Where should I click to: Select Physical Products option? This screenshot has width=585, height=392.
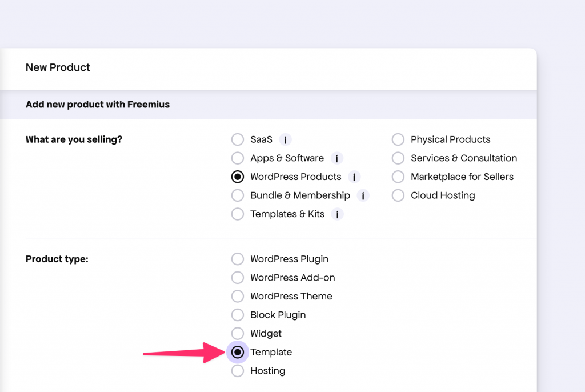(x=398, y=139)
